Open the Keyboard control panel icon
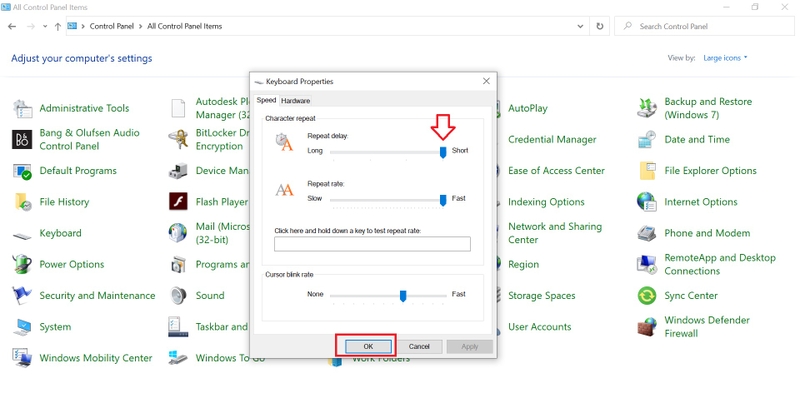Image resolution: width=800 pixels, height=418 pixels. (22, 236)
